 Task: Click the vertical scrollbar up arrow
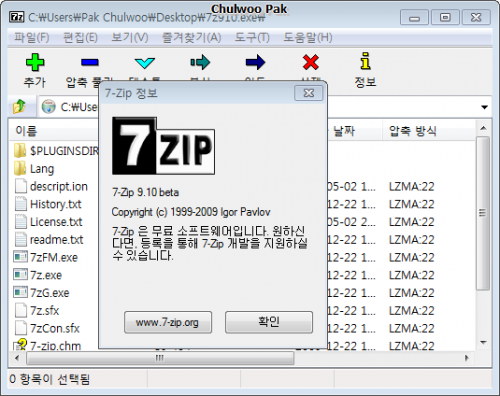pyautogui.click(x=483, y=128)
